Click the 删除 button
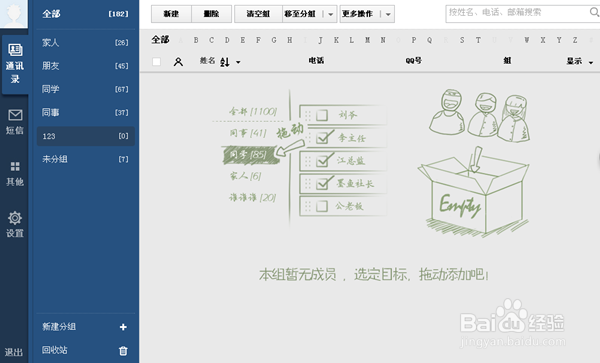The width and height of the screenshot is (600, 363). (x=211, y=14)
